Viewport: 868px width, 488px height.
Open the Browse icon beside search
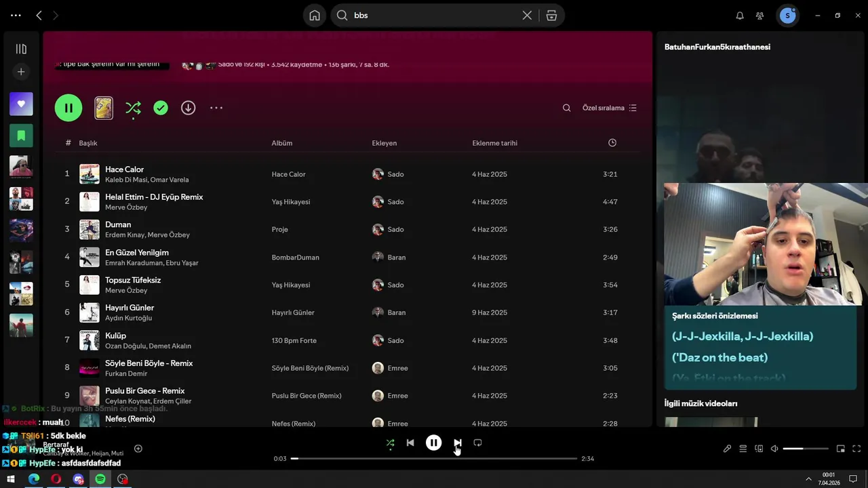click(x=551, y=15)
